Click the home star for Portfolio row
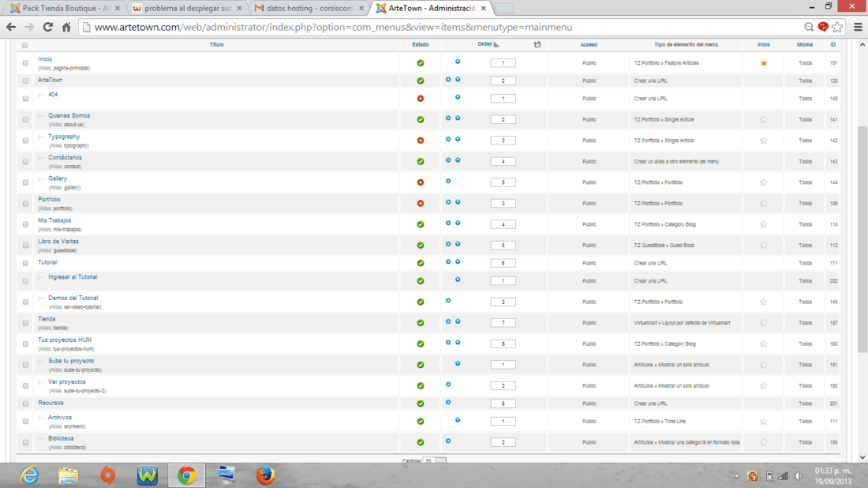The height and width of the screenshot is (488, 868). 763,203
